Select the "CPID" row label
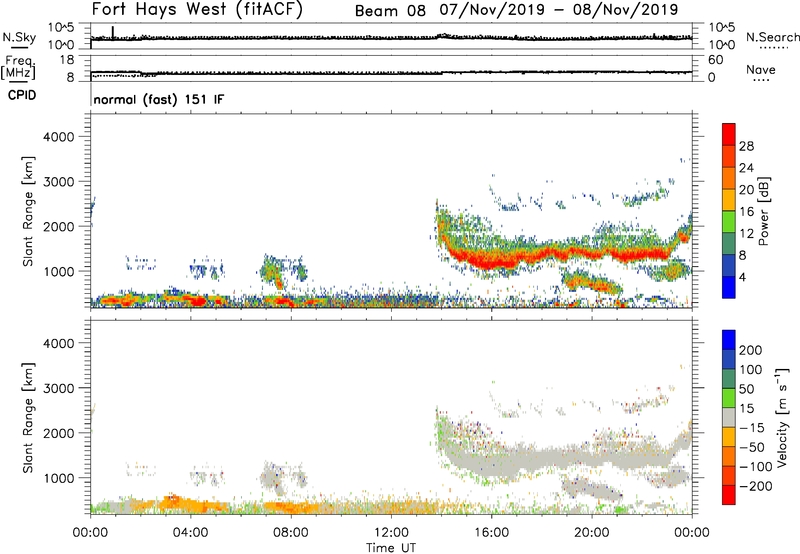This screenshot has width=800, height=554. (x=22, y=95)
